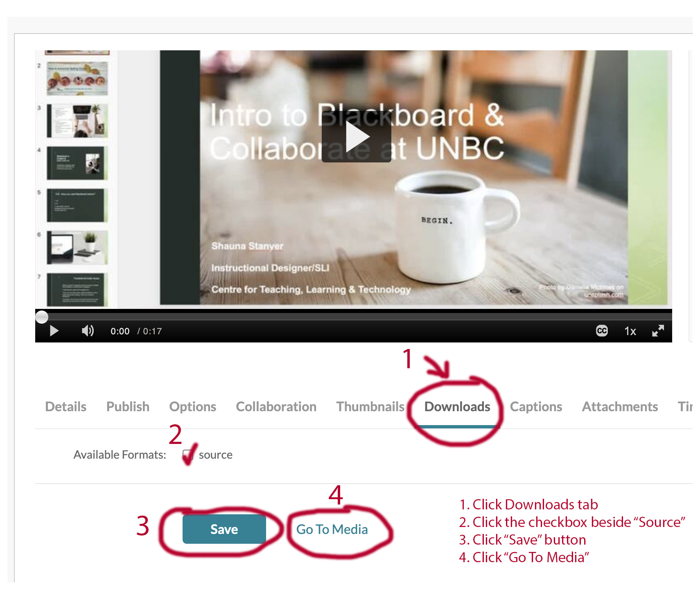This screenshot has height=599, width=700.
Task: Switch to the Options tab
Action: click(192, 406)
